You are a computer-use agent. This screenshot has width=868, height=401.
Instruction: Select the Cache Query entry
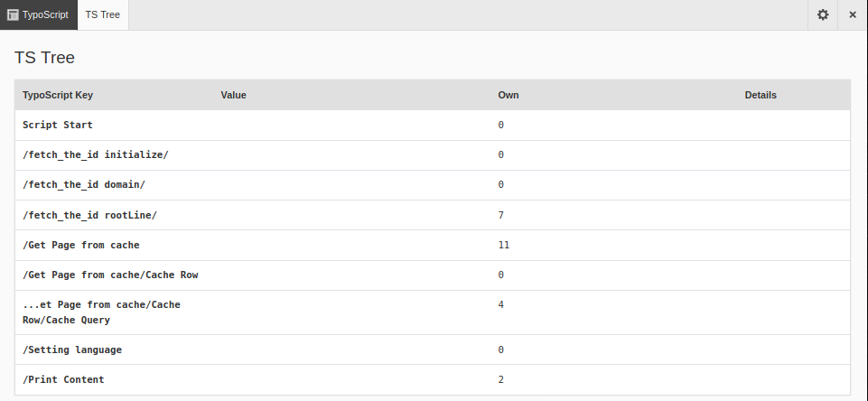(x=101, y=312)
